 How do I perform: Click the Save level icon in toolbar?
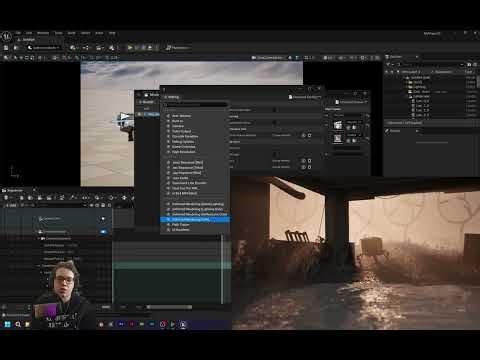click(x=6, y=48)
